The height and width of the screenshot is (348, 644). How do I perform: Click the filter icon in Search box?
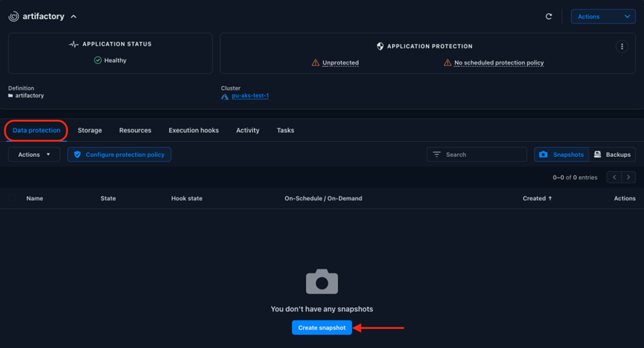click(436, 155)
